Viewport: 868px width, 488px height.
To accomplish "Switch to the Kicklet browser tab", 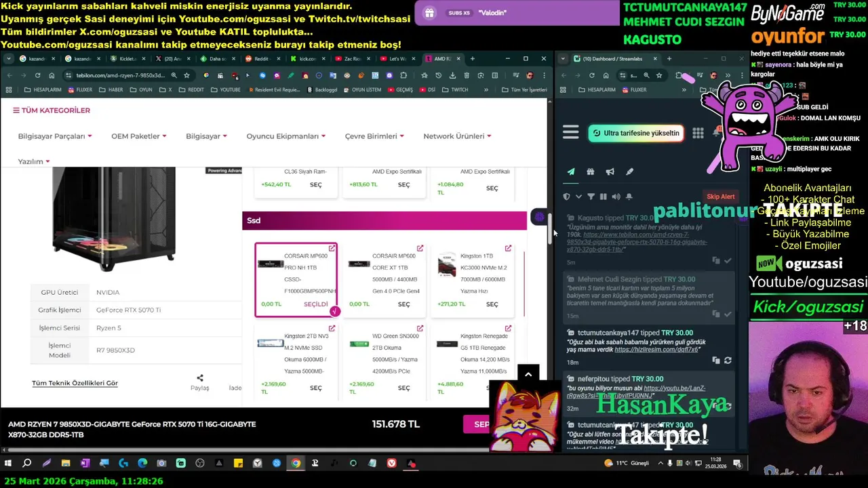I will tap(128, 59).
